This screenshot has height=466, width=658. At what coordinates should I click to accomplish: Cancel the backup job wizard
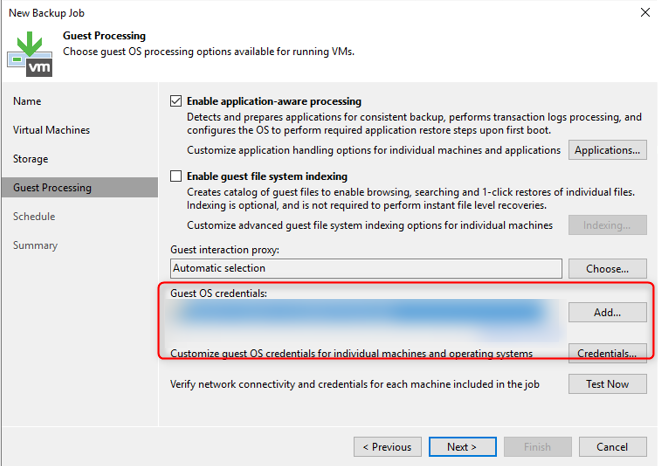coord(612,446)
